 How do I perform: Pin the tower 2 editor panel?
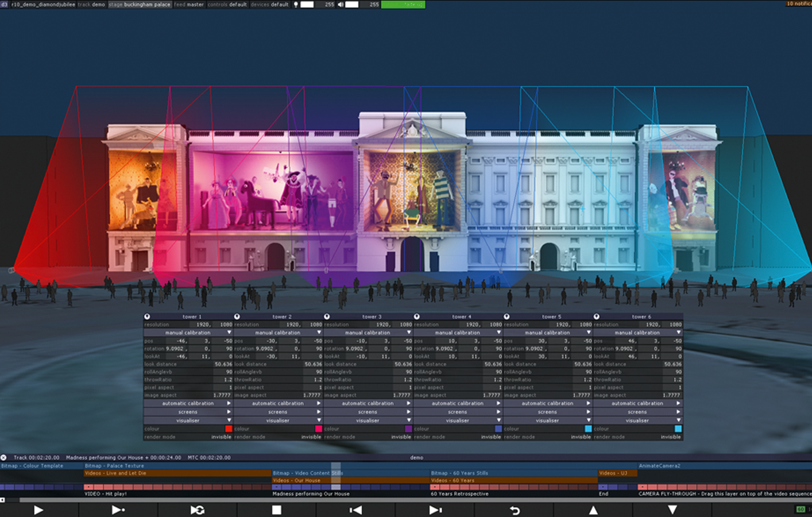[x=237, y=317]
